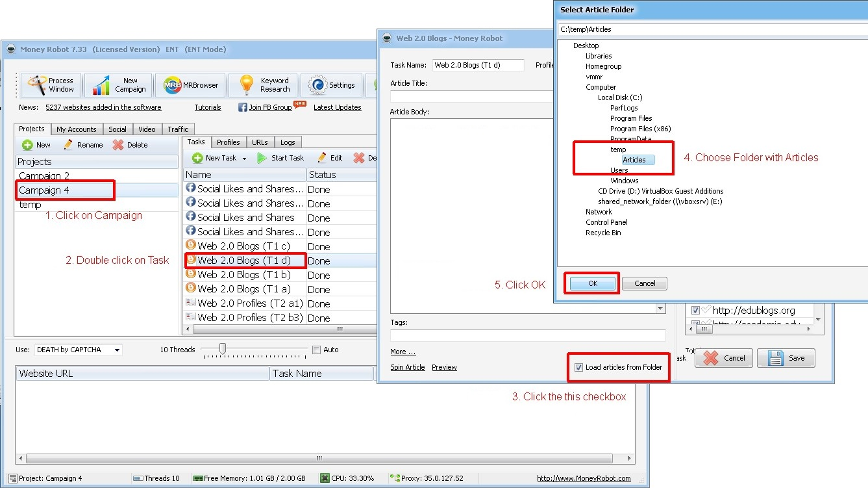
Task: Toggle Load articles from Folder checkbox
Action: 578,367
